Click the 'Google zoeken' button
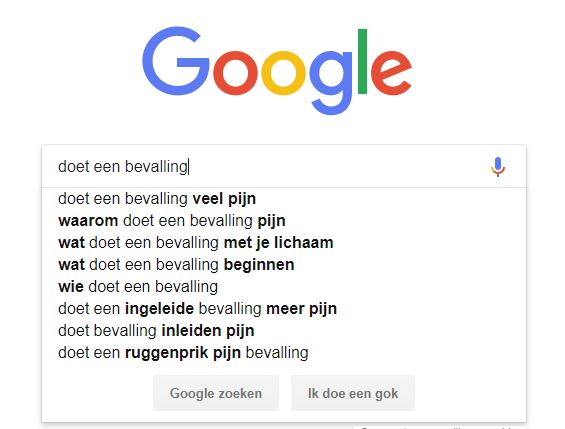Viewport: 565px width, 429px height. point(216,393)
